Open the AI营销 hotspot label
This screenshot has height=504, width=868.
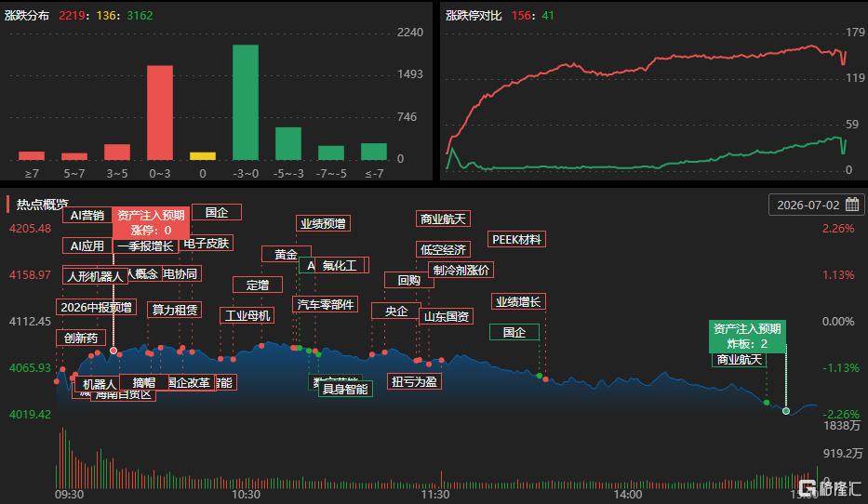coord(87,215)
